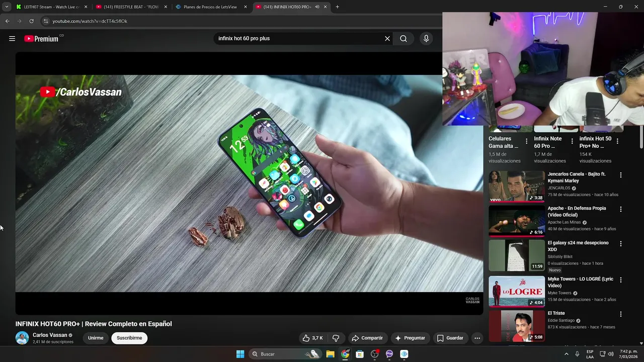Viewport: 644px width, 362px height.
Task: Close the Planes de Precios tab
Action: click(x=245, y=7)
